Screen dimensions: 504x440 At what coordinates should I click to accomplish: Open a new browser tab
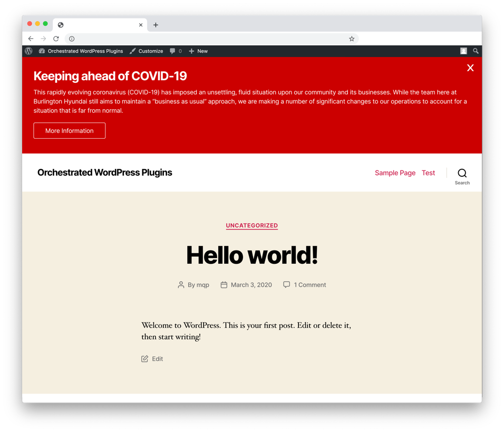pos(156,25)
